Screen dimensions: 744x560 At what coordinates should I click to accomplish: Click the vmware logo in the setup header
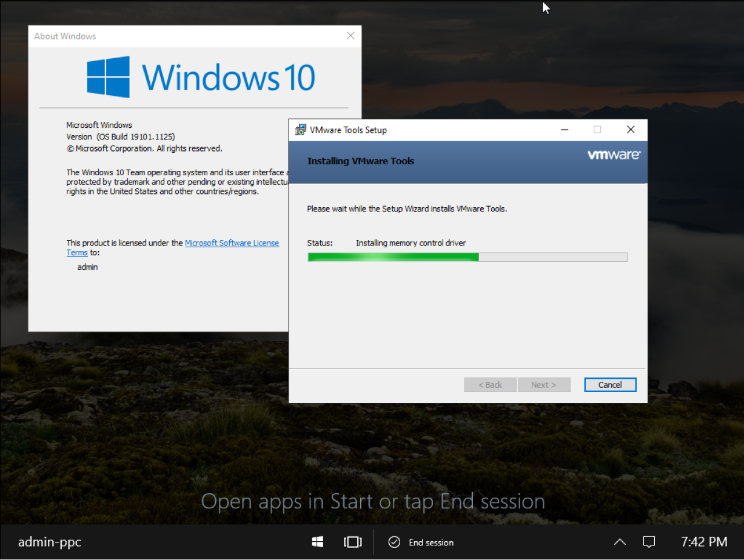point(614,155)
